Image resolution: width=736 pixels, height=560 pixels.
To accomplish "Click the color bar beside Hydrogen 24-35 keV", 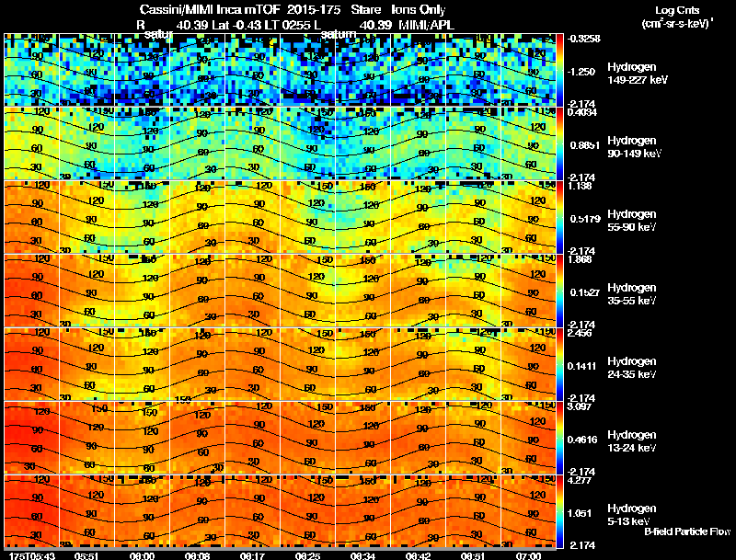I will point(559,364).
